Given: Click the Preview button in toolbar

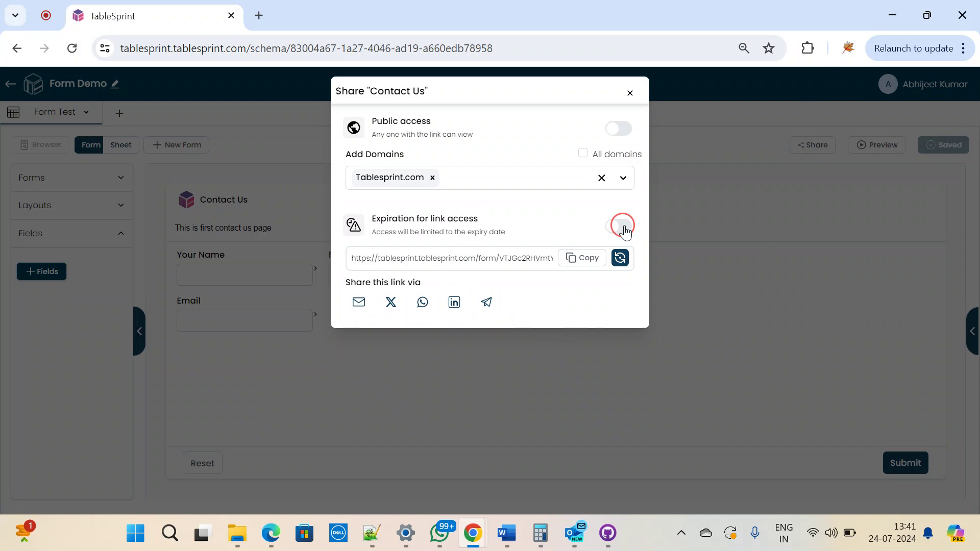Looking at the screenshot, I should click(x=878, y=145).
